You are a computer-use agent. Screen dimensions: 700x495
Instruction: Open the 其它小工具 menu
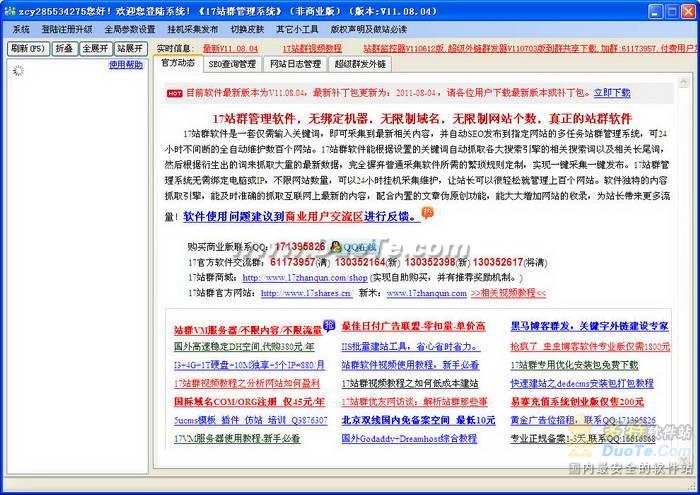pos(297,29)
